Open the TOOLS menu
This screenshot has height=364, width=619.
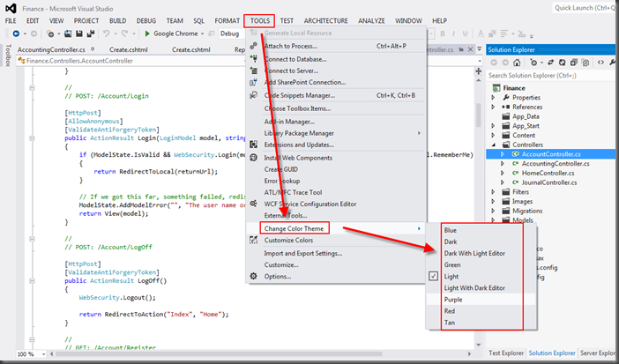coord(260,20)
